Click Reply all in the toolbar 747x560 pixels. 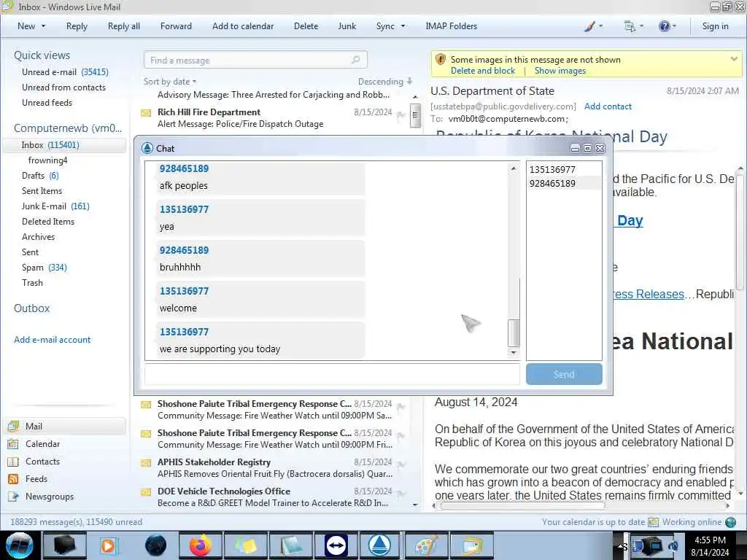click(x=124, y=26)
